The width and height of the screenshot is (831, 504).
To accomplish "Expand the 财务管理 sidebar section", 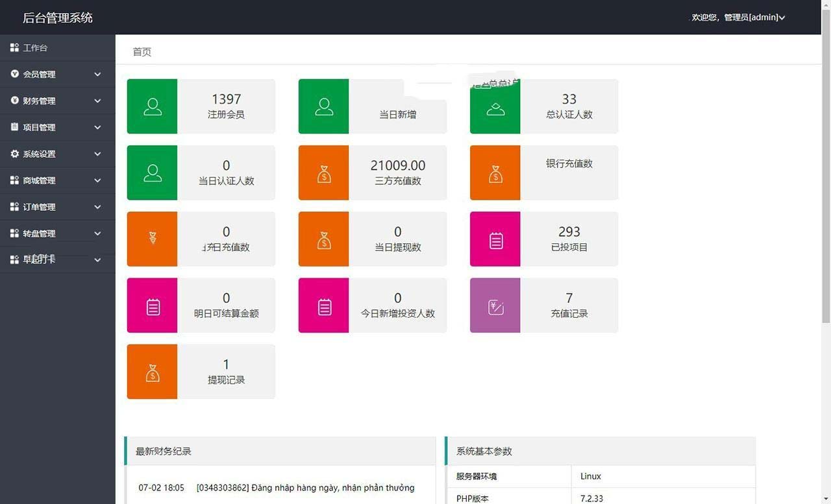I will coord(57,101).
